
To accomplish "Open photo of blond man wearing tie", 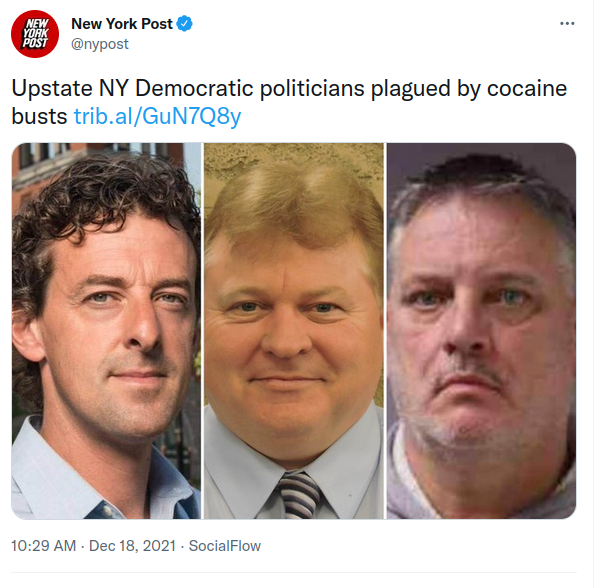I will tap(294, 331).
